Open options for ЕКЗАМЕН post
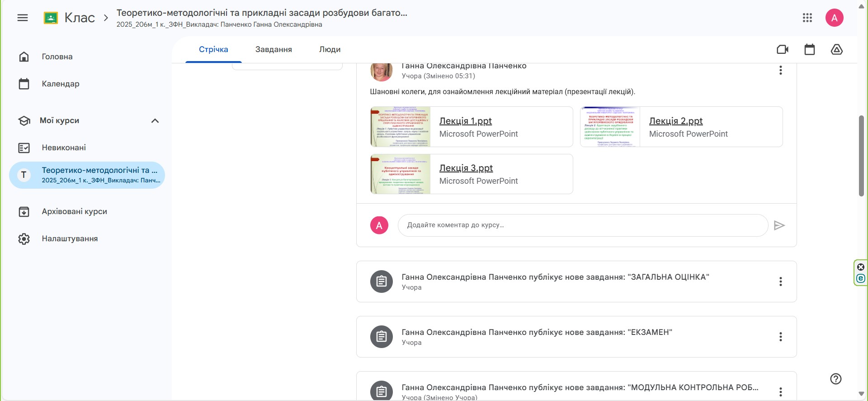 pos(781,337)
